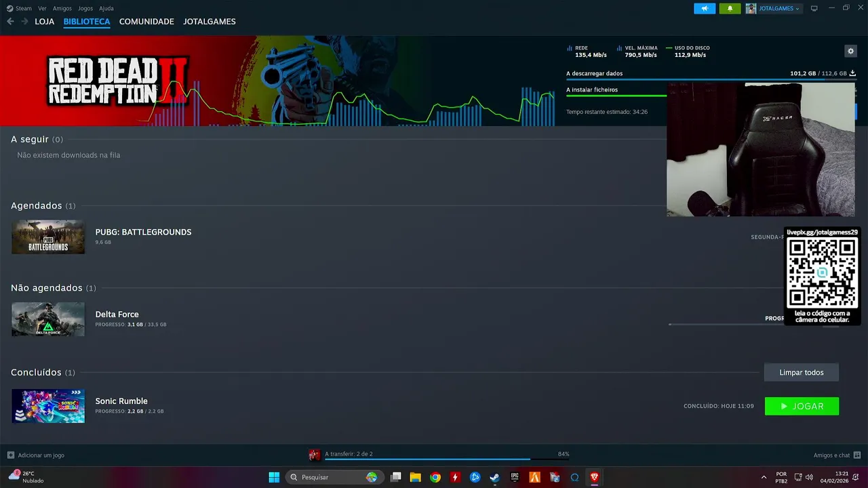
Task: Open the weather widget showing 26°C
Action: tap(27, 477)
